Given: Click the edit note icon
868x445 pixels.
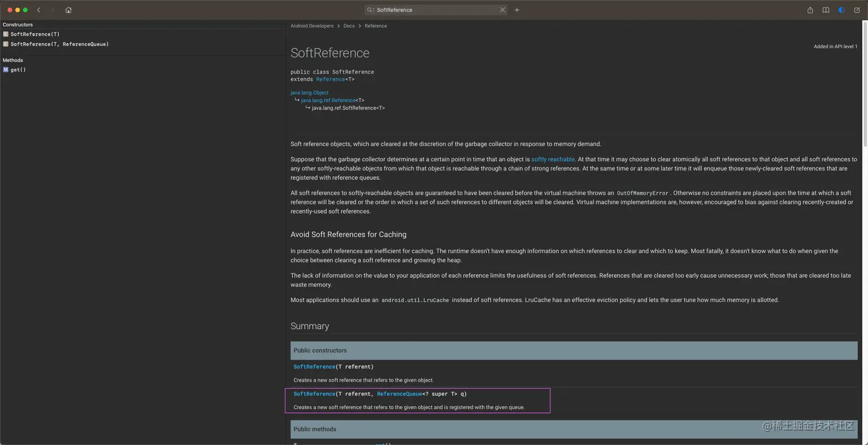Looking at the screenshot, I should point(857,10).
